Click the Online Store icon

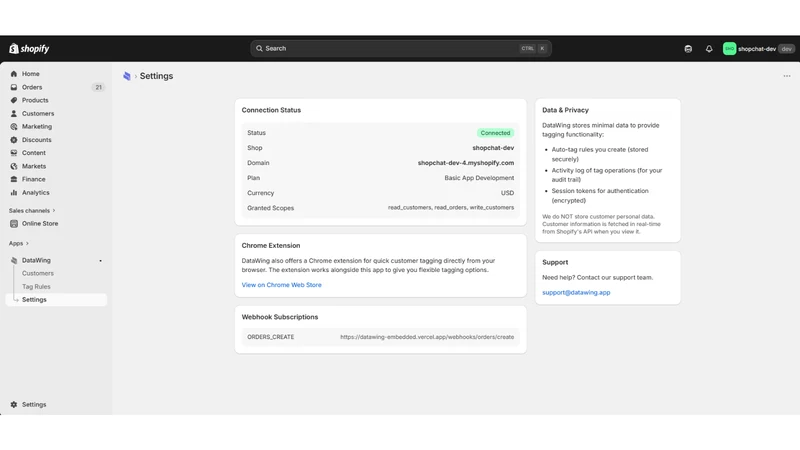[x=14, y=223]
